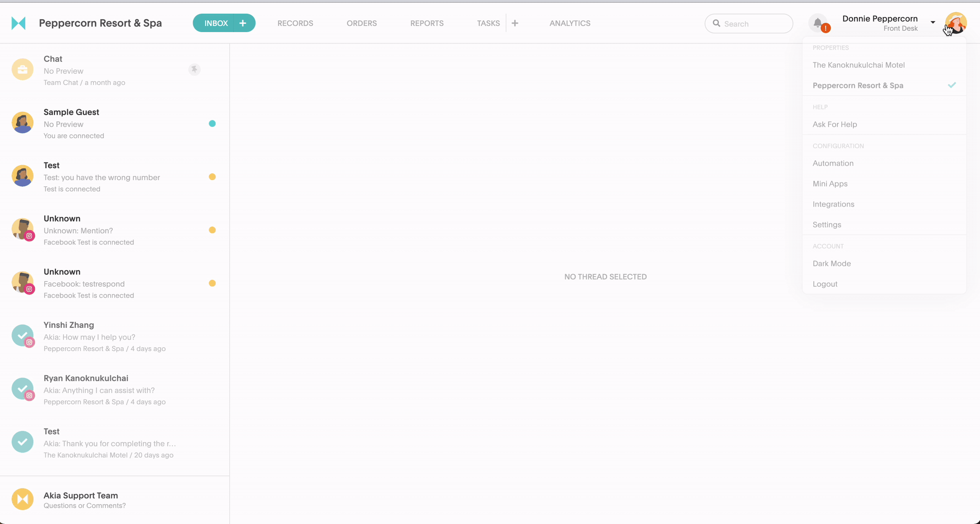The width and height of the screenshot is (980, 524).
Task: Click the Akia Support Team chat icon
Action: [x=23, y=499]
